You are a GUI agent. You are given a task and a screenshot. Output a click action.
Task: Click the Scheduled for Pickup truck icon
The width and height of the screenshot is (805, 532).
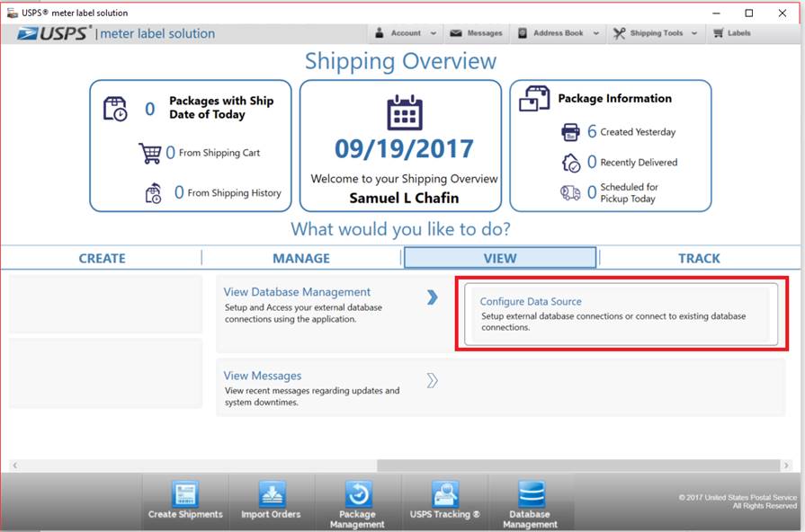[570, 193]
